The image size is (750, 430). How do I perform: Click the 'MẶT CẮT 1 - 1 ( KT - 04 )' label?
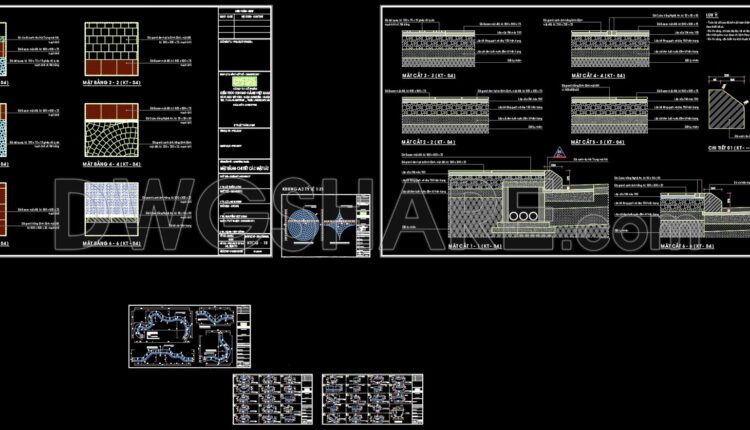tap(475, 246)
